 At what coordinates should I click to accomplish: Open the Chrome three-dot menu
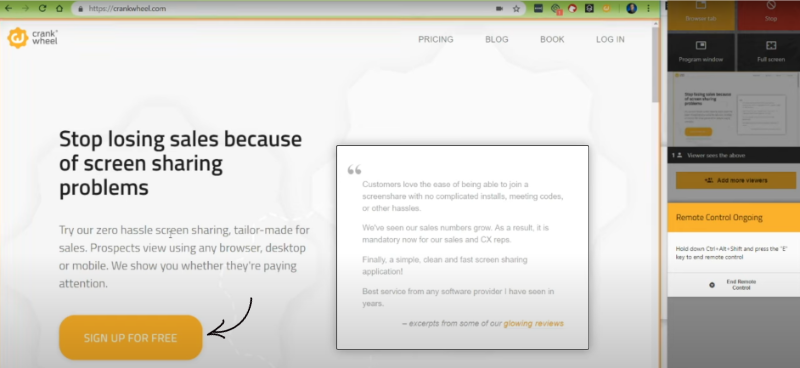[x=648, y=8]
